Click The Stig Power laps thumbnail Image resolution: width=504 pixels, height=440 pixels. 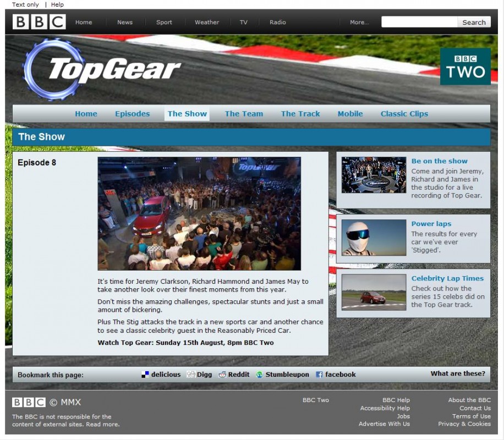point(374,238)
